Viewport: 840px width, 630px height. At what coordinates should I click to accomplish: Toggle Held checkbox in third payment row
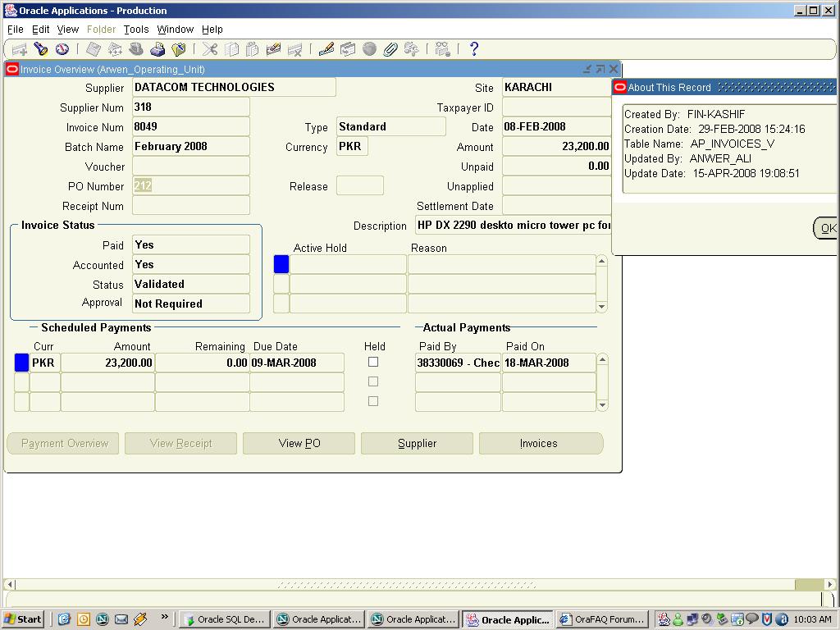[373, 401]
